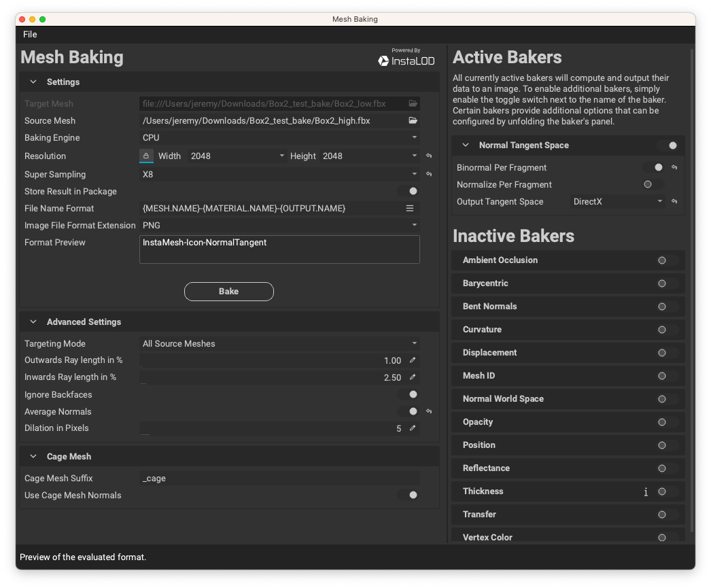The width and height of the screenshot is (711, 588).
Task: Click the pencil icon for Dilation in Pixels
Action: tap(413, 428)
